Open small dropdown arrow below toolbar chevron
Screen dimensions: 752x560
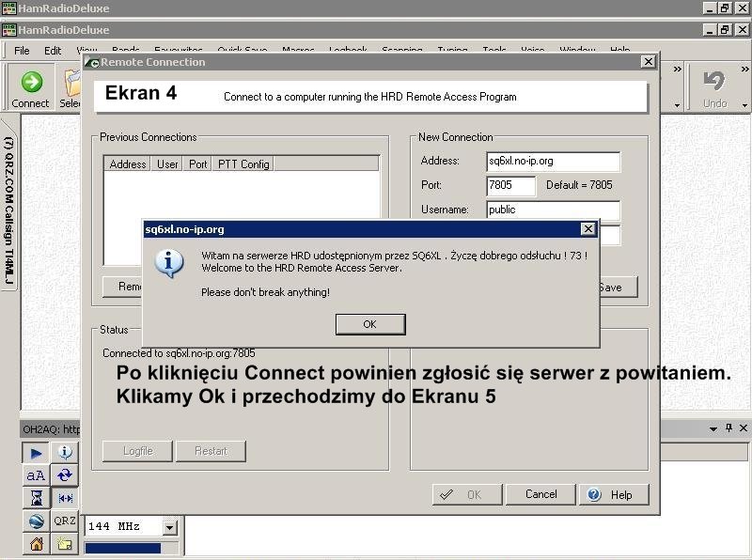[677, 105]
